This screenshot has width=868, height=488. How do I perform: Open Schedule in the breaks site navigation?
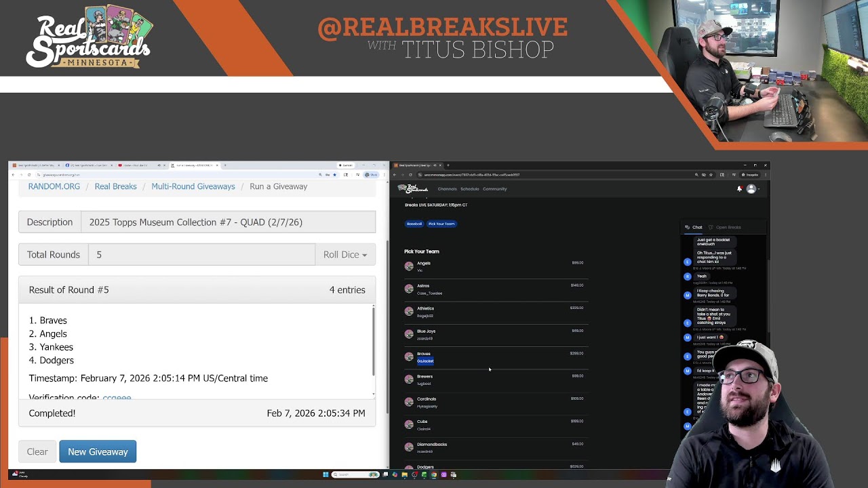coord(469,189)
